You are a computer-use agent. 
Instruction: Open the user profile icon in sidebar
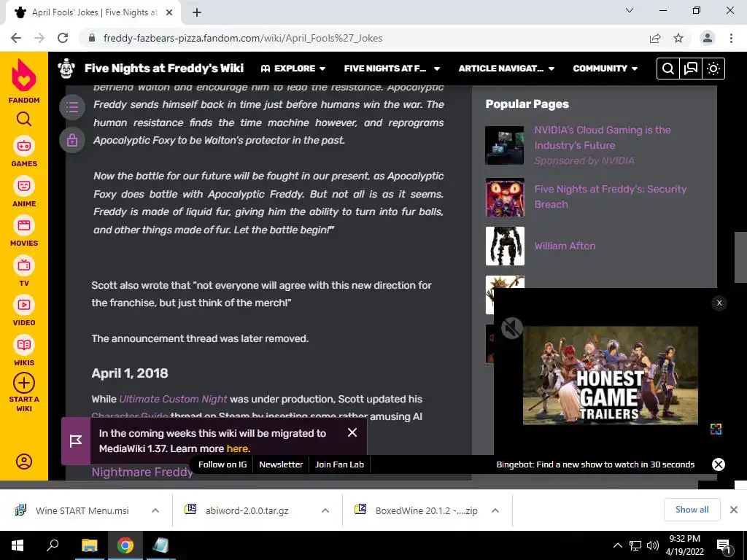click(x=24, y=462)
